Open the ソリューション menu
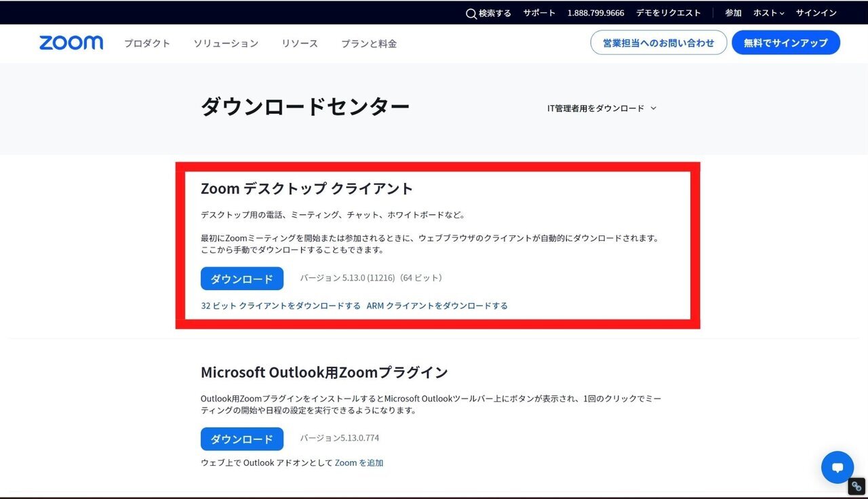This screenshot has width=868, height=499. coord(226,43)
